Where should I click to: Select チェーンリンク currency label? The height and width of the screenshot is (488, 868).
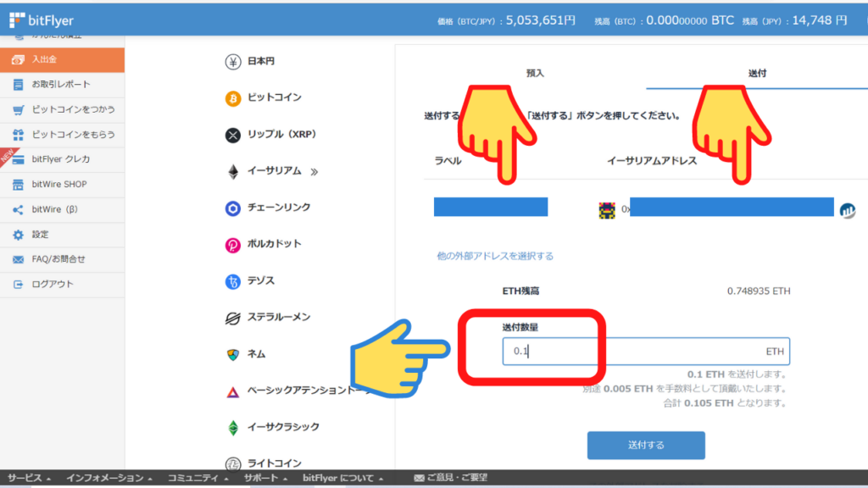click(x=279, y=208)
